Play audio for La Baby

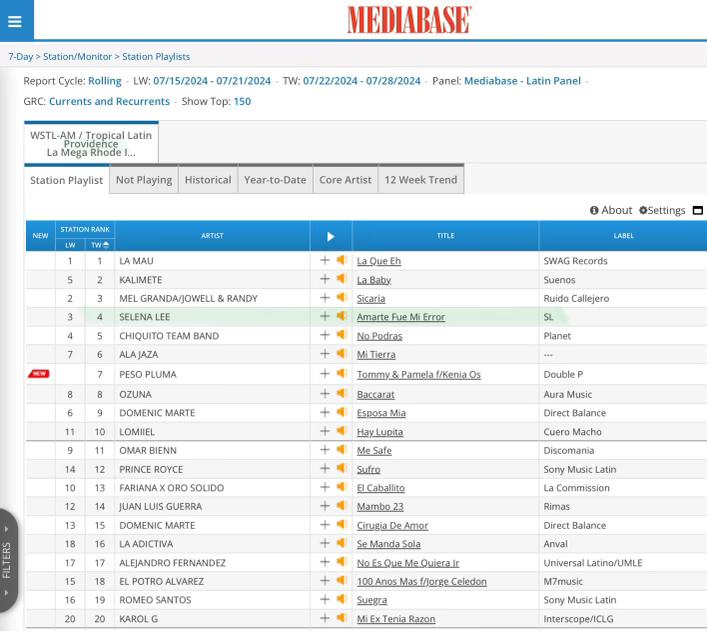click(341, 279)
